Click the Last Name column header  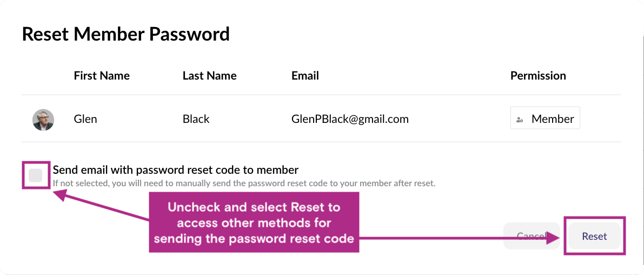click(209, 76)
